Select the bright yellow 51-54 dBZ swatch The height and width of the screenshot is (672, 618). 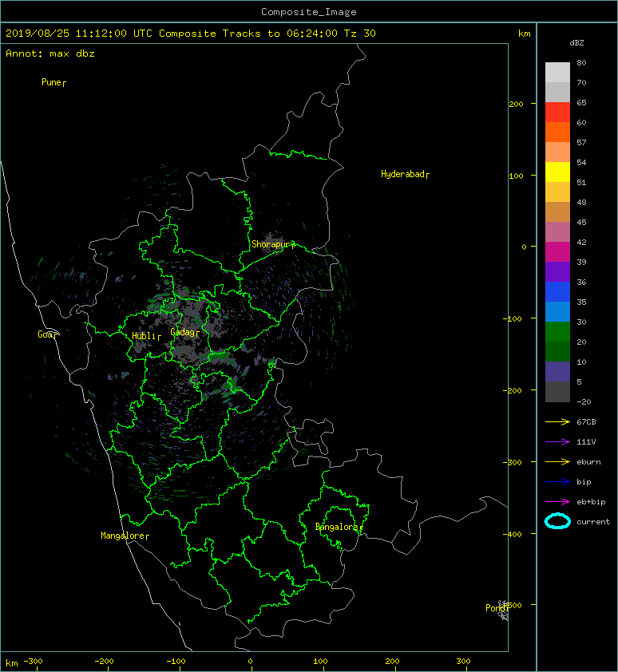coord(557,172)
